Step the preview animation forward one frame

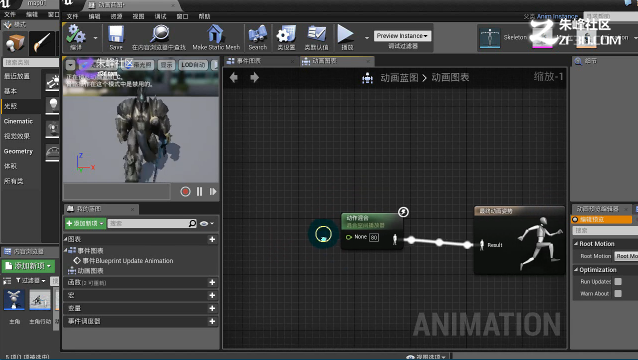click(213, 192)
